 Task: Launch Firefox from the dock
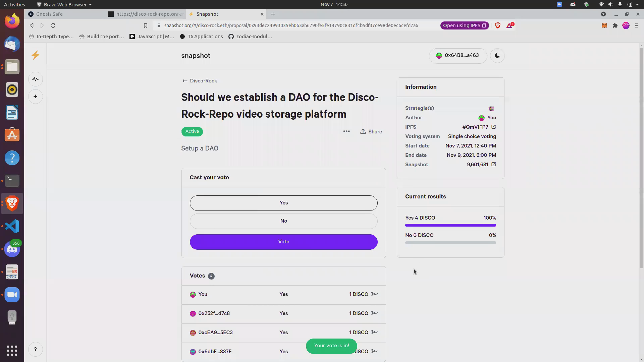tap(12, 21)
